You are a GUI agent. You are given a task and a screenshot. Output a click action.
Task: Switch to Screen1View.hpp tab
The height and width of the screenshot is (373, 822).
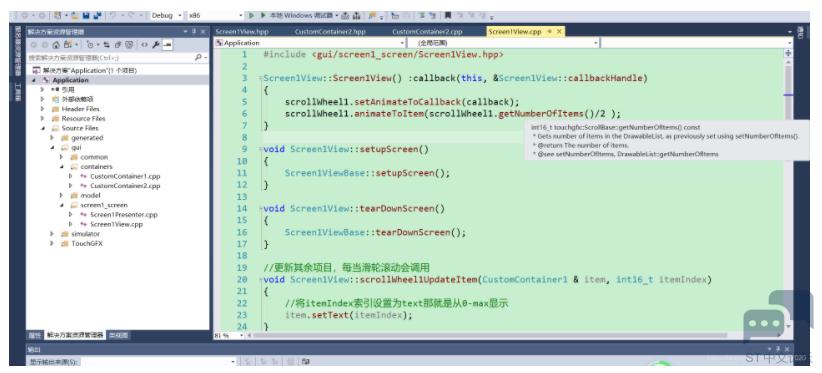242,32
